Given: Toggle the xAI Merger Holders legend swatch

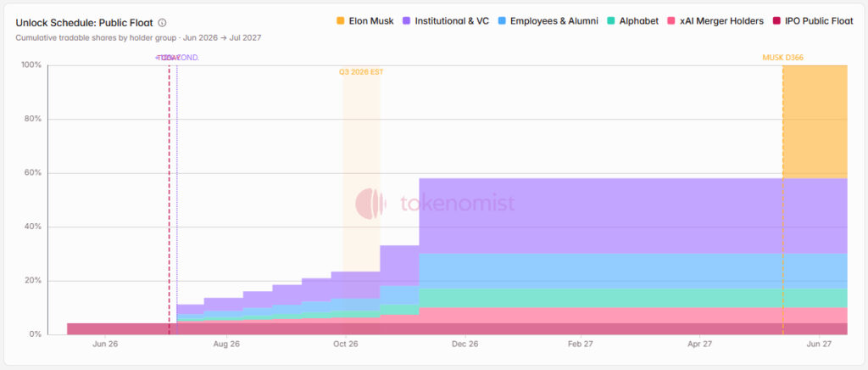Looking at the screenshot, I should pos(671,21).
